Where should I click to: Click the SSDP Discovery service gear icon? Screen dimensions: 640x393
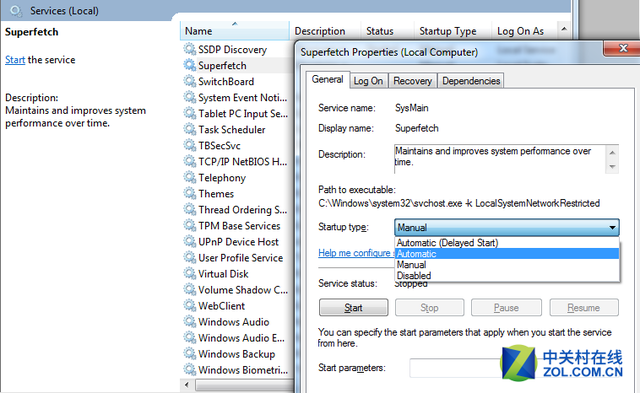click(x=189, y=49)
